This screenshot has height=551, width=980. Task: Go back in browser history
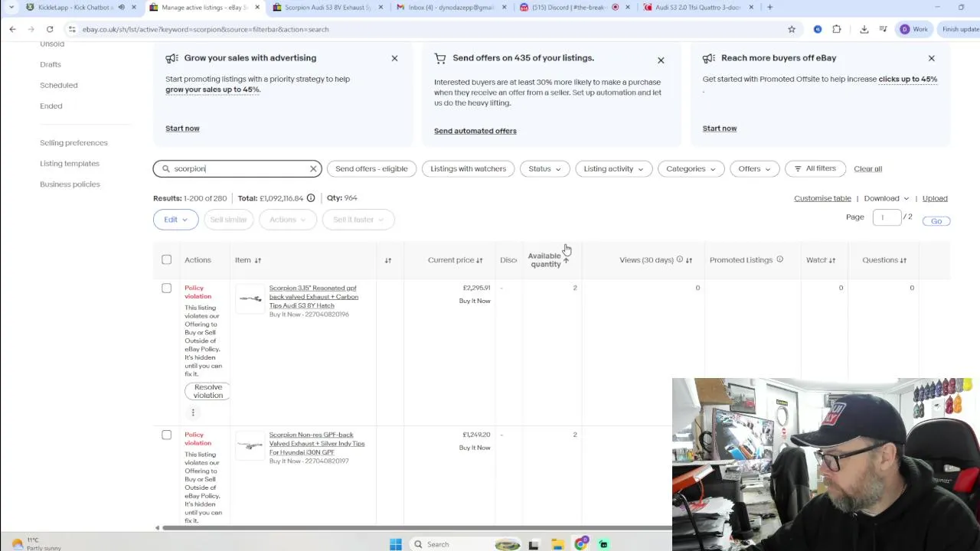(x=12, y=29)
